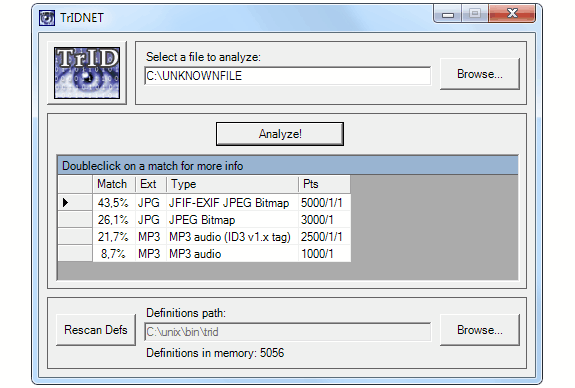Click the JPG extension cell in the 43,5% row
575x388 pixels.
[151, 202]
